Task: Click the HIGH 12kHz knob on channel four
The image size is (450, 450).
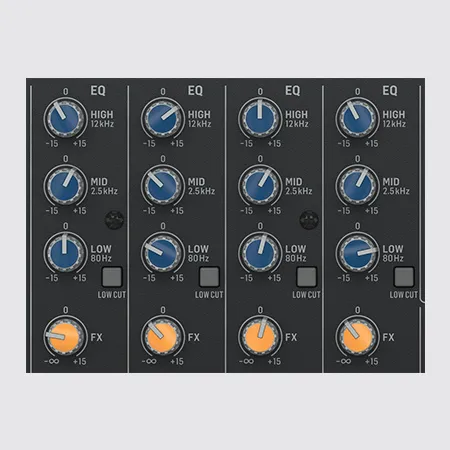Action: click(x=357, y=118)
